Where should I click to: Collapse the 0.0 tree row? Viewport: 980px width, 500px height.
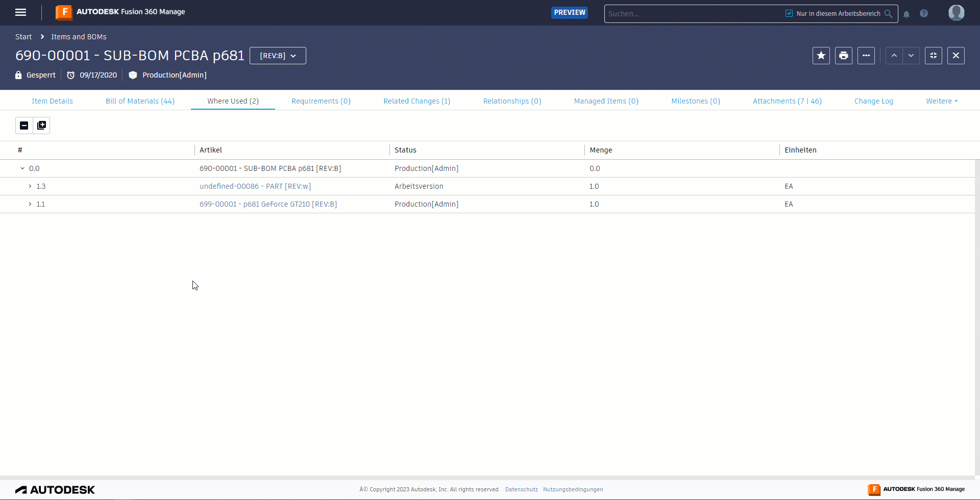[22, 168]
